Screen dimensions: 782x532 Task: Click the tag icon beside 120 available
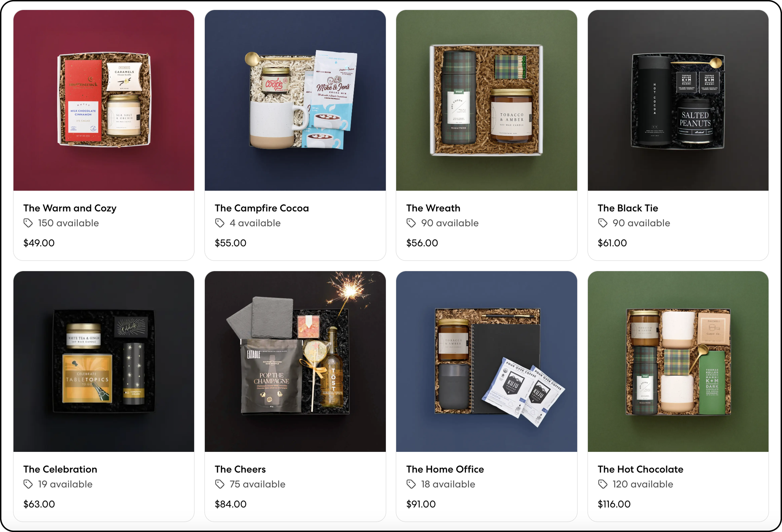603,484
